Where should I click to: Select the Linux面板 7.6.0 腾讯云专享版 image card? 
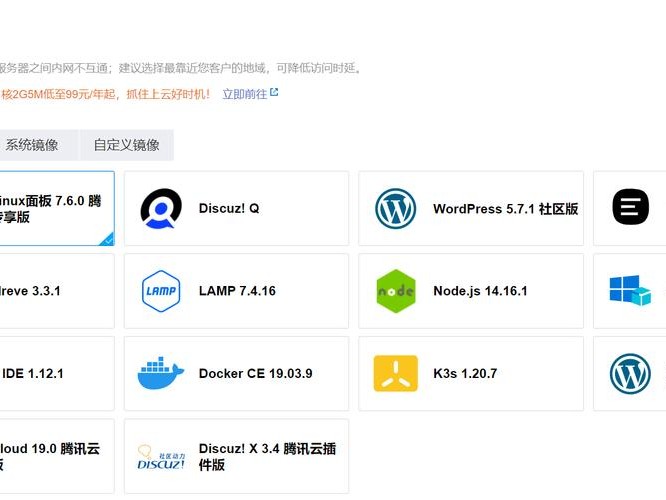[x=57, y=208]
